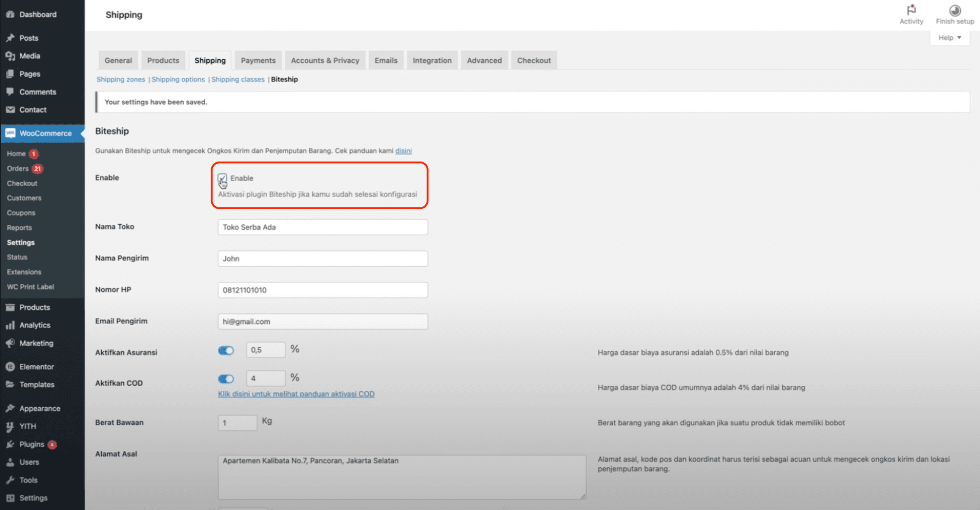Click the Pages icon in sidebar
980x510 pixels.
[x=10, y=74]
